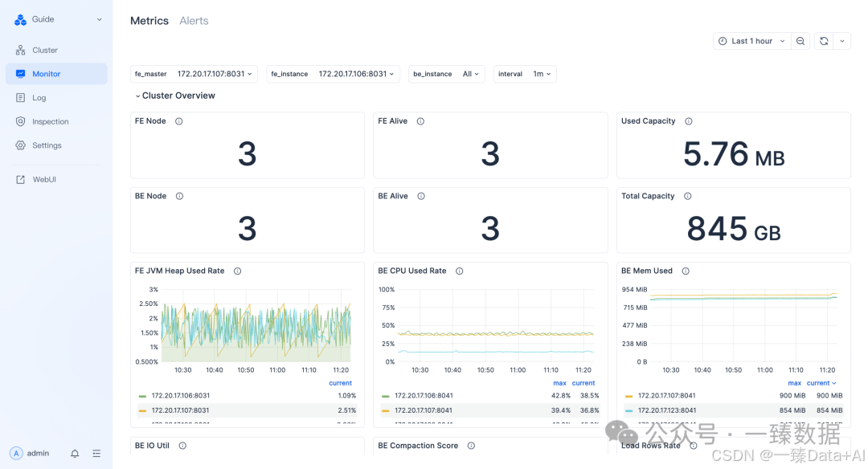Click the Cluster sidebar icon
Image resolution: width=868 pixels, height=469 pixels.
20,51
